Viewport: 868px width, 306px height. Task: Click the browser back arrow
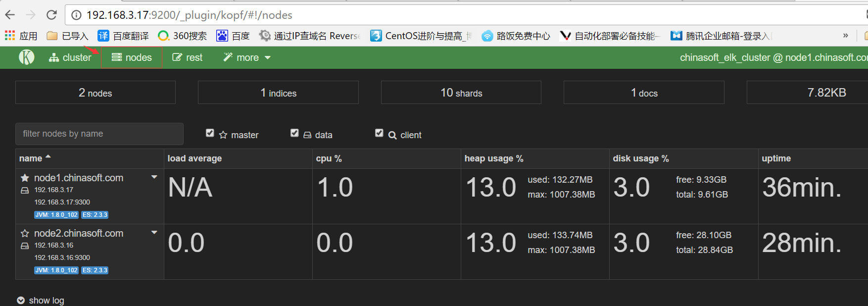click(x=10, y=15)
